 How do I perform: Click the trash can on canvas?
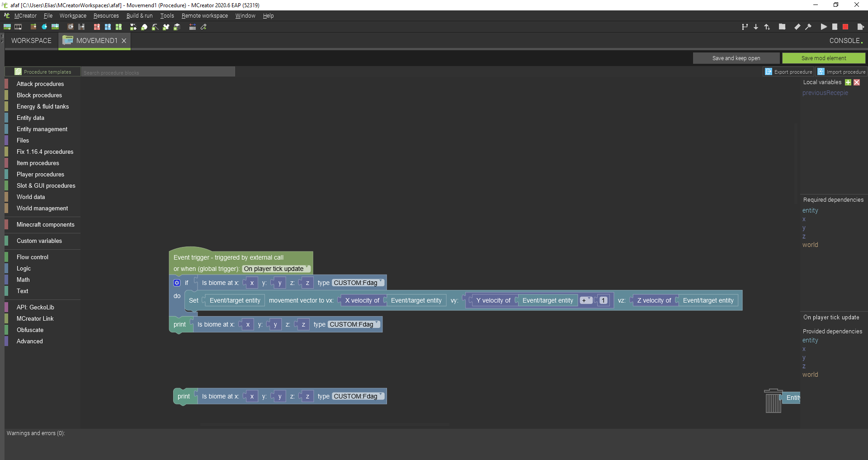(773, 401)
